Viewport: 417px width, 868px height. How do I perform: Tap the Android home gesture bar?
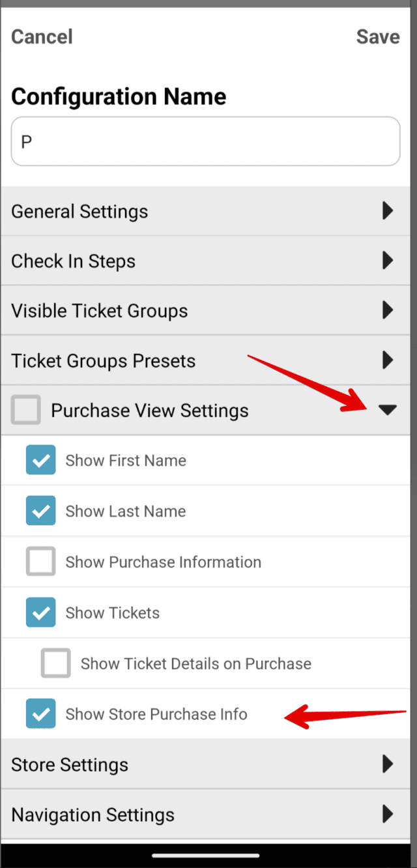(208, 854)
